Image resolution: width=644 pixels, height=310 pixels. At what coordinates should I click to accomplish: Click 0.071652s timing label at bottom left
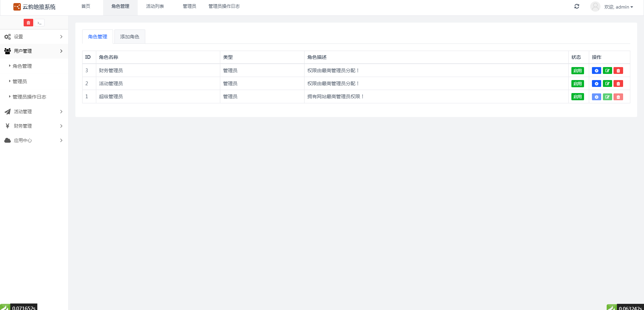24,308
